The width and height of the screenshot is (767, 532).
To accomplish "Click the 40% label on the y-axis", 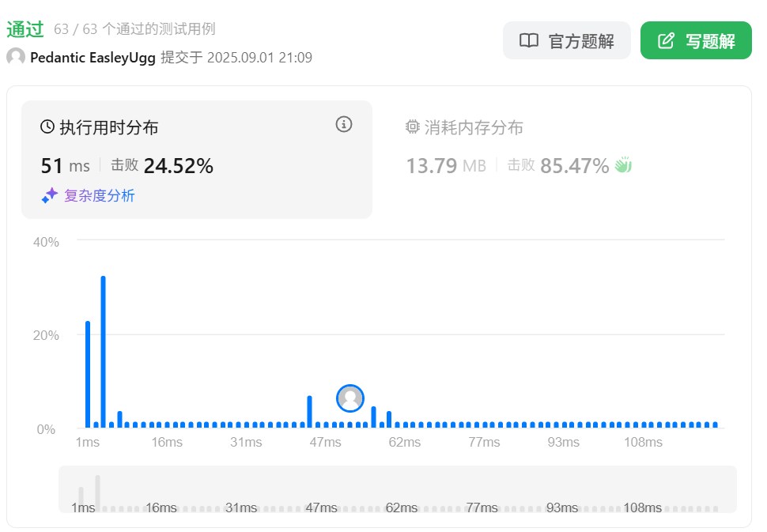I will tap(46, 242).
